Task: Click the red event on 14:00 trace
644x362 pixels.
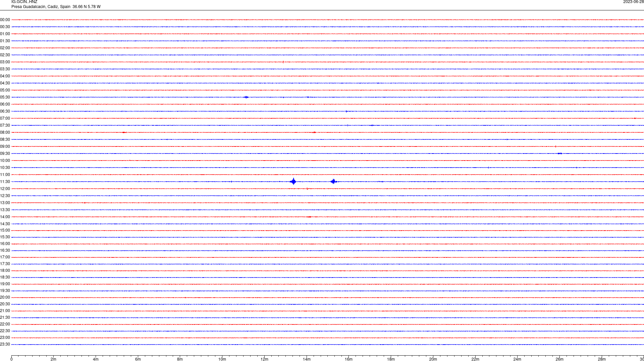Action: (309, 217)
